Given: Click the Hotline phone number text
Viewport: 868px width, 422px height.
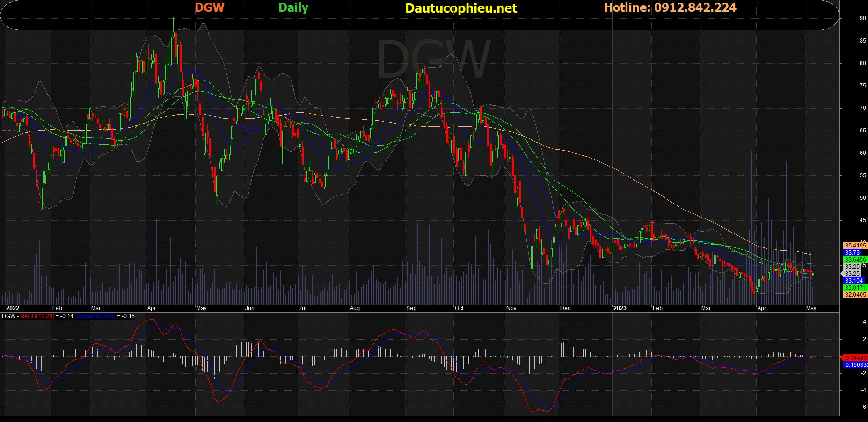Looking at the screenshot, I should [670, 7].
